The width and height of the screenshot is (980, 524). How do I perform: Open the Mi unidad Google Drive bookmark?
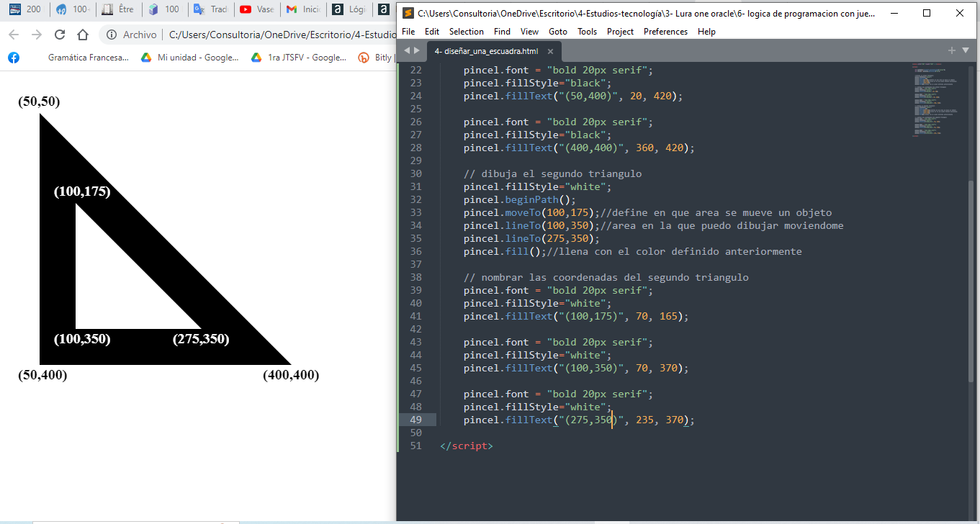click(x=190, y=58)
